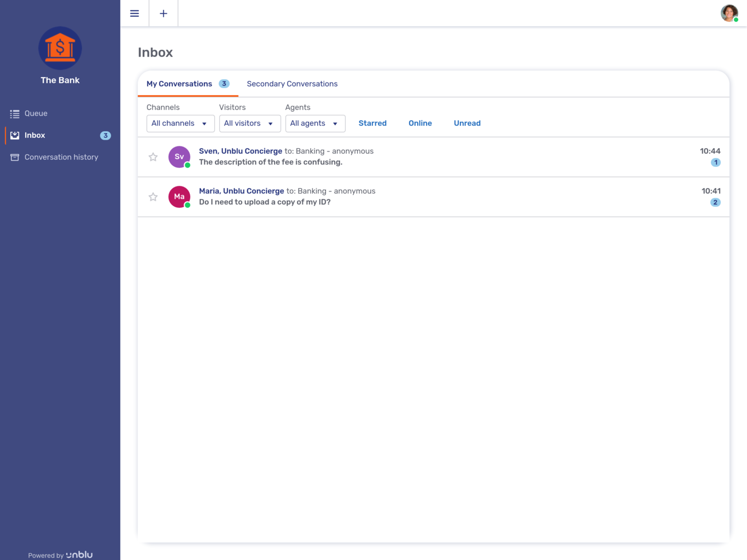This screenshot has height=560, width=747.
Task: Open your profile picture in the top bar
Action: click(729, 13)
